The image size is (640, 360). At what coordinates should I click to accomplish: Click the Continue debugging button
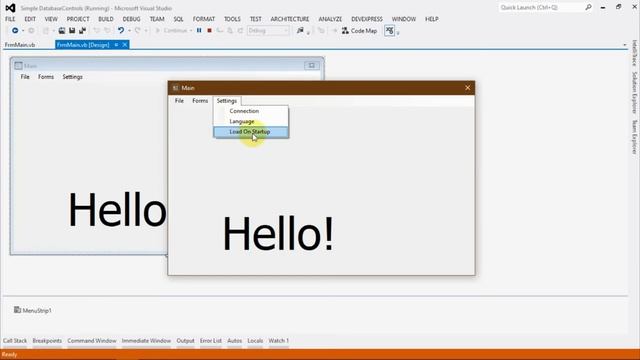171,31
